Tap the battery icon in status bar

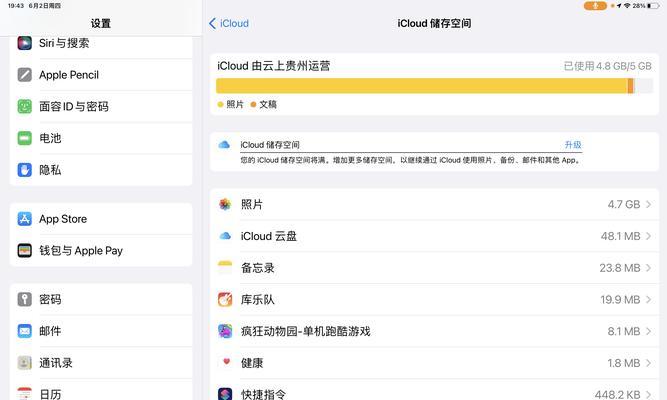tap(653, 6)
